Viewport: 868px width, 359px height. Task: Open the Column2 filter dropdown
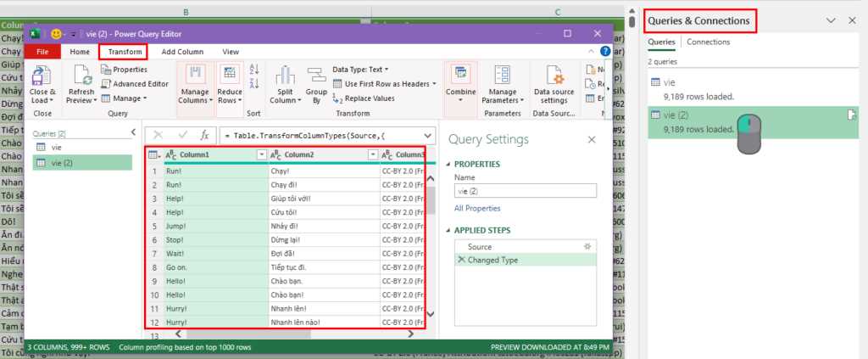373,155
